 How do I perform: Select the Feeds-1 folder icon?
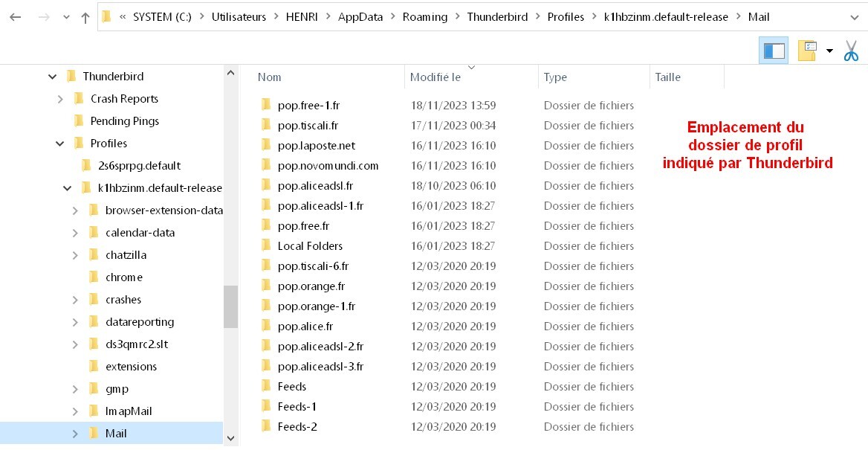click(x=266, y=406)
